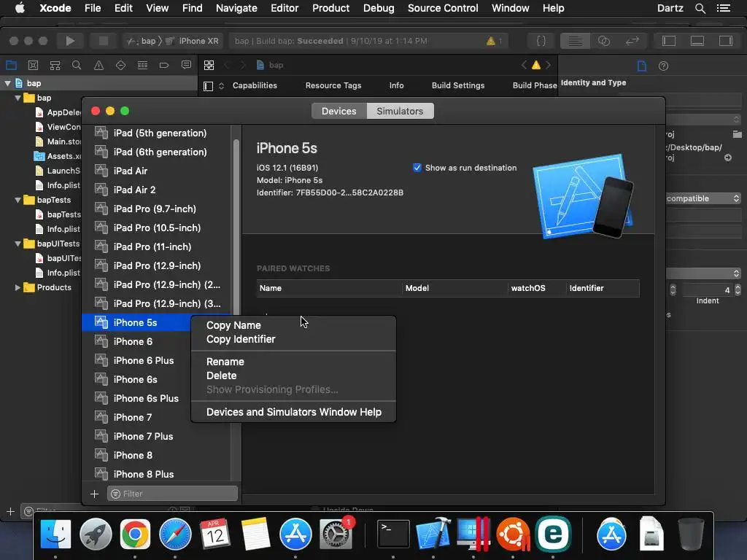
Task: Toggle Show as run destination checkbox
Action: point(417,168)
